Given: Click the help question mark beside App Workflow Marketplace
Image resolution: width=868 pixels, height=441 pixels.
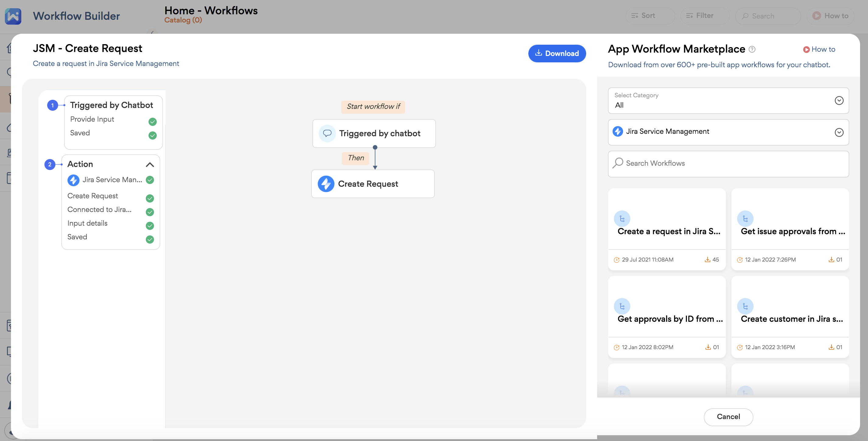Looking at the screenshot, I should 752,49.
